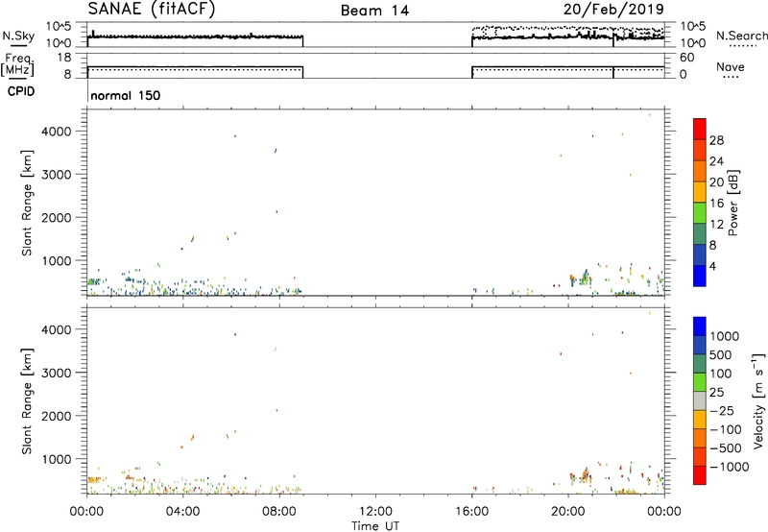Select the gray velocity segment between 25 and -25

[700, 400]
